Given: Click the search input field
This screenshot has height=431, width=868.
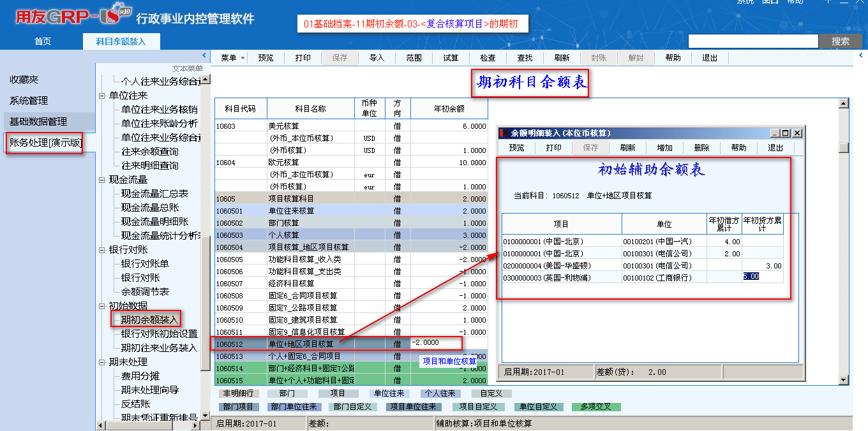Looking at the screenshot, I should click(x=752, y=41).
